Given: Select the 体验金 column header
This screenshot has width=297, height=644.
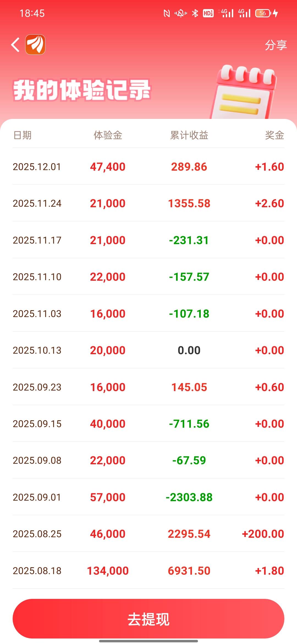Looking at the screenshot, I should [108, 135].
